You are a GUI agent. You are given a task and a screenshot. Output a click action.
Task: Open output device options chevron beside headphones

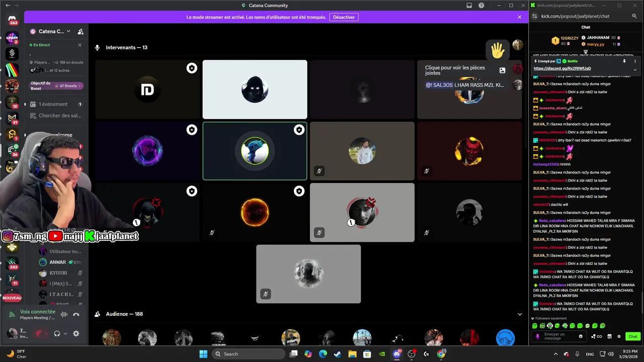(65, 333)
